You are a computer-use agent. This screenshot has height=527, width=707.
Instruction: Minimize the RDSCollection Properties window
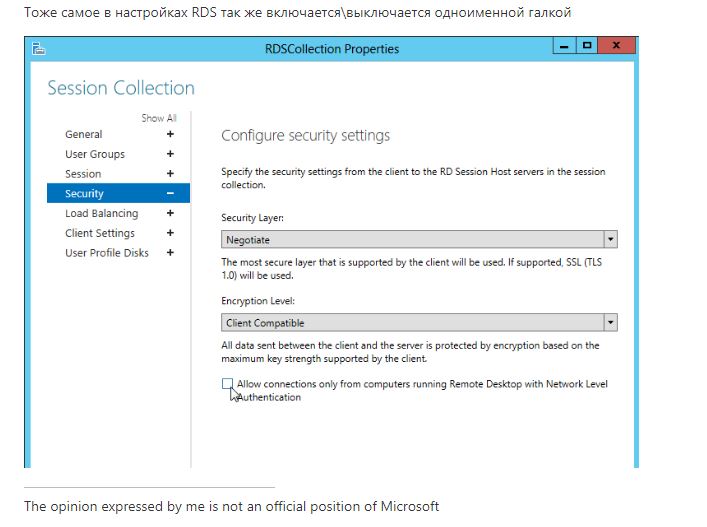[x=565, y=46]
